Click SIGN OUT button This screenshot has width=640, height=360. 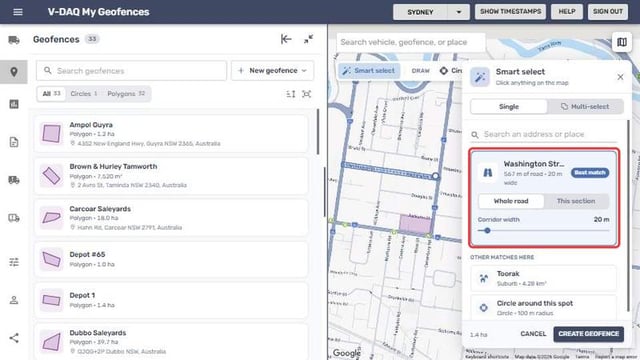tap(608, 12)
